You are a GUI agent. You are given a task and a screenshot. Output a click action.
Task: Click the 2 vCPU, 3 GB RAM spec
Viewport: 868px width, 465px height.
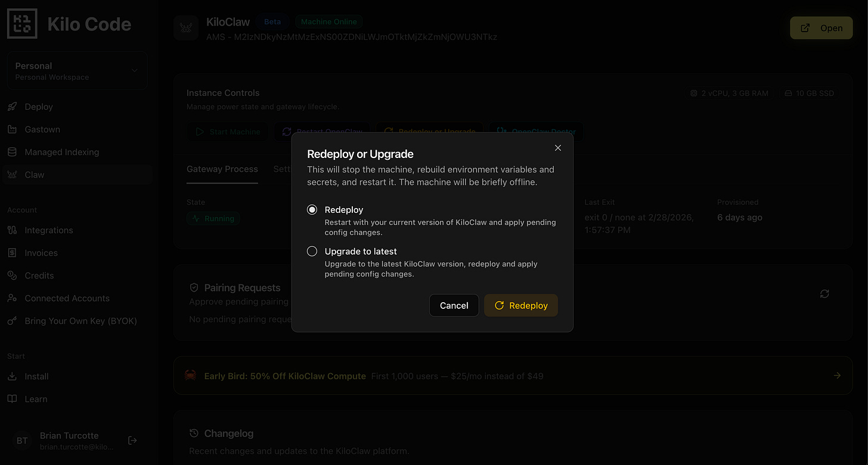(x=729, y=93)
